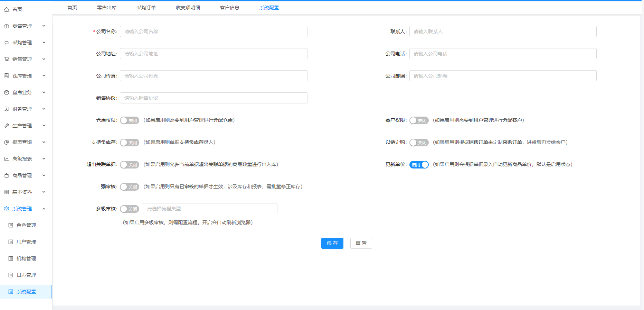Image resolution: width=644 pixels, height=310 pixels.
Task: Enable the 以销定购 switch
Action: (x=419, y=143)
